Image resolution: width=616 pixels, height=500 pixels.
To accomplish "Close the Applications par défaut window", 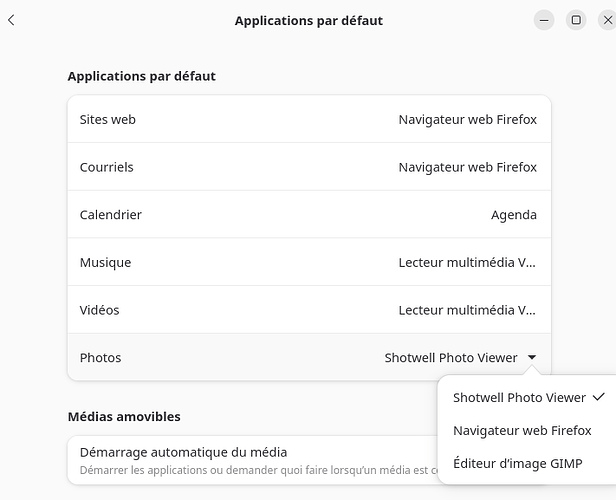I will (x=607, y=20).
